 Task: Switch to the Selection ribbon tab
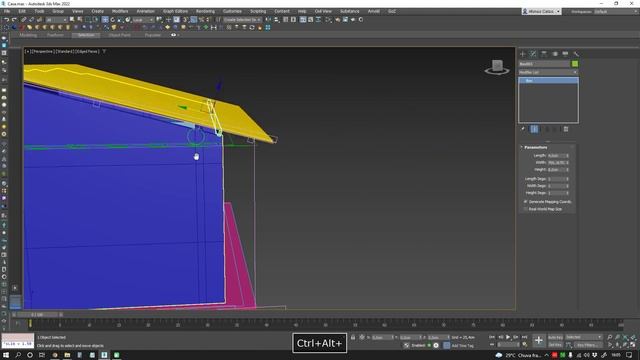click(x=86, y=35)
